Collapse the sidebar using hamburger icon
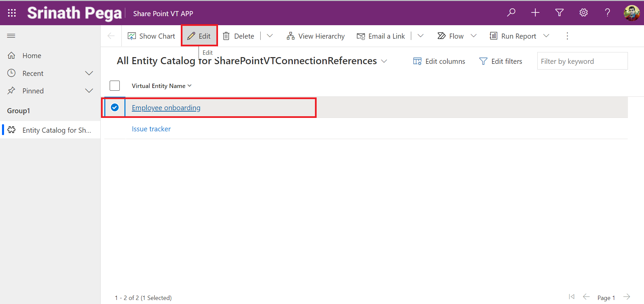 11,36
